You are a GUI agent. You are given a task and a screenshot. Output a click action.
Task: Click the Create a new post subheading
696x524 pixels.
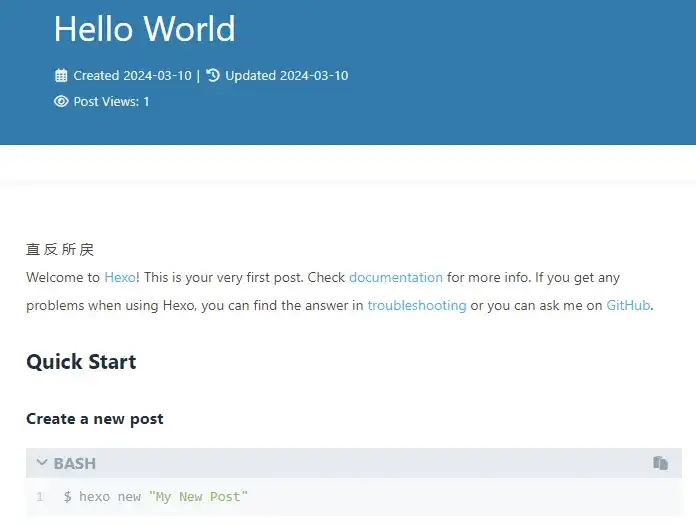(95, 419)
